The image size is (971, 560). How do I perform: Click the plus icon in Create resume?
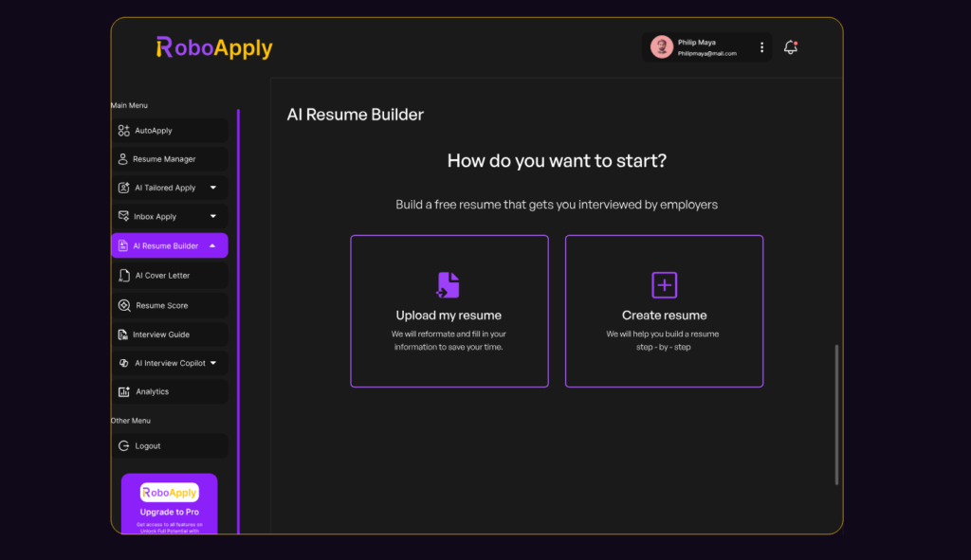point(664,284)
